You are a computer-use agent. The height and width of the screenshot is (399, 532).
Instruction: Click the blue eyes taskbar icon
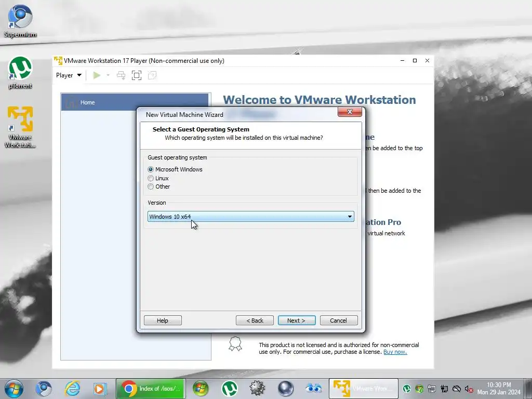[313, 388]
